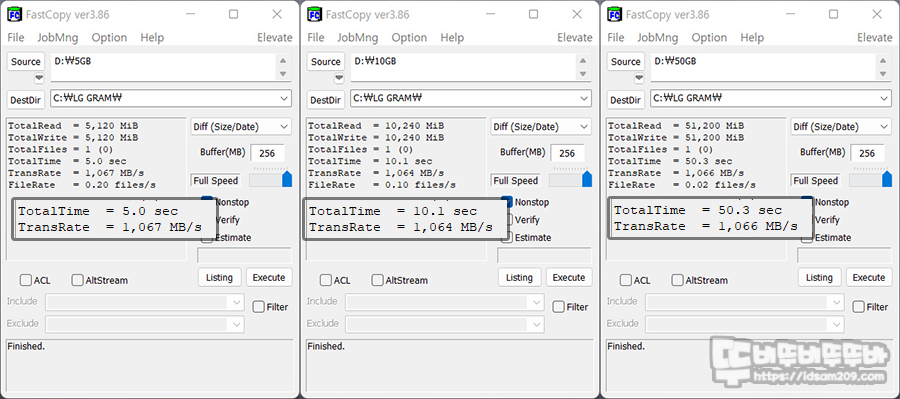Toggle ACL checkbox in D:\5GB window

26,280
